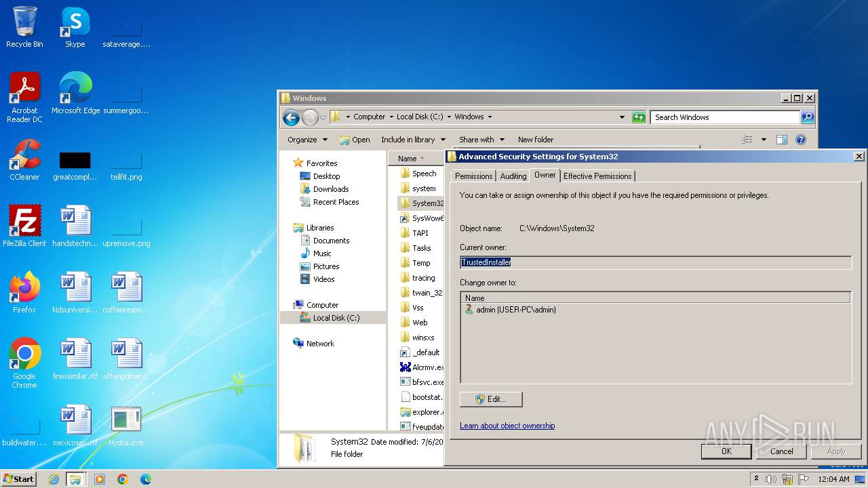868x488 pixels.
Task: Click Cancel in Advanced Security Settings
Action: click(781, 451)
